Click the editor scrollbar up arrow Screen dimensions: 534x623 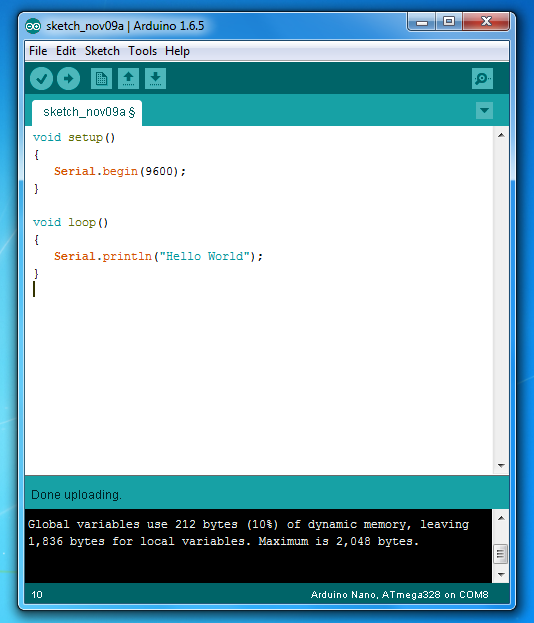pos(501,135)
